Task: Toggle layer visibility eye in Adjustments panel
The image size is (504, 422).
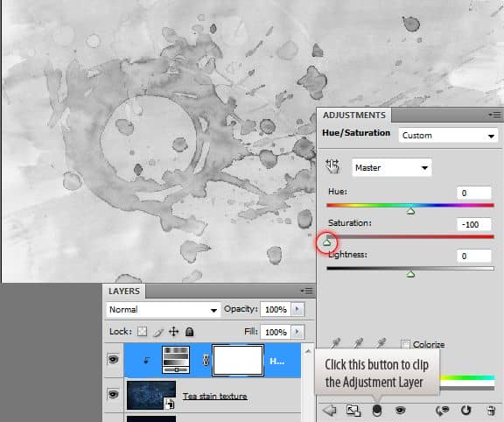Action: click(400, 410)
